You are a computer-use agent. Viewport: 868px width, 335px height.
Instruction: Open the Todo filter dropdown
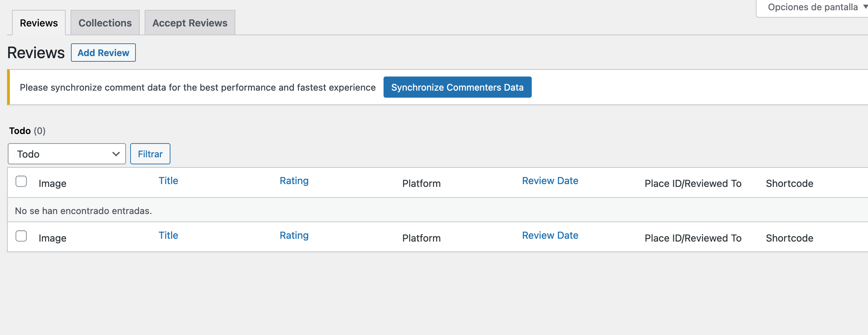67,154
